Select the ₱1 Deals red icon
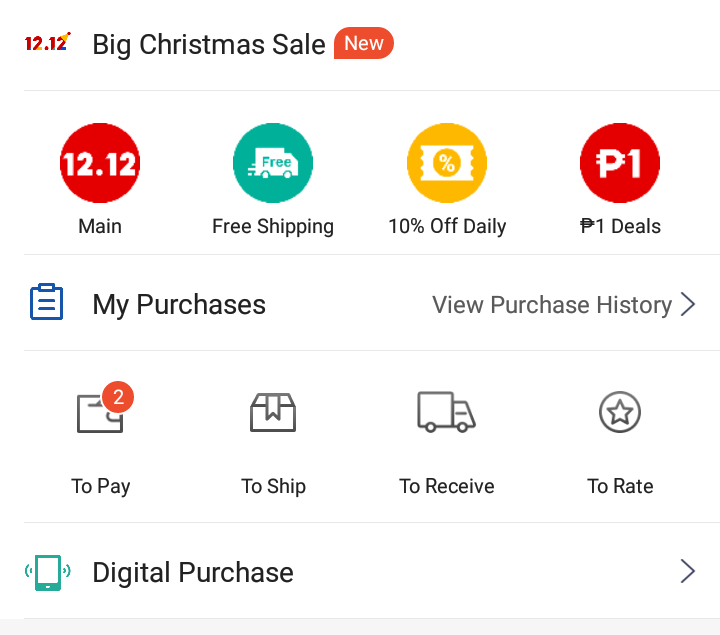 pyautogui.click(x=620, y=163)
